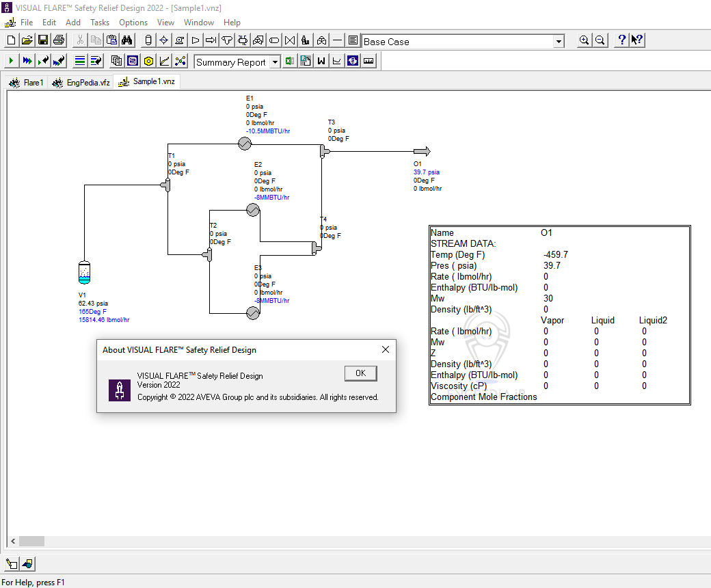
Task: Open the Tasks menu
Action: (100, 23)
